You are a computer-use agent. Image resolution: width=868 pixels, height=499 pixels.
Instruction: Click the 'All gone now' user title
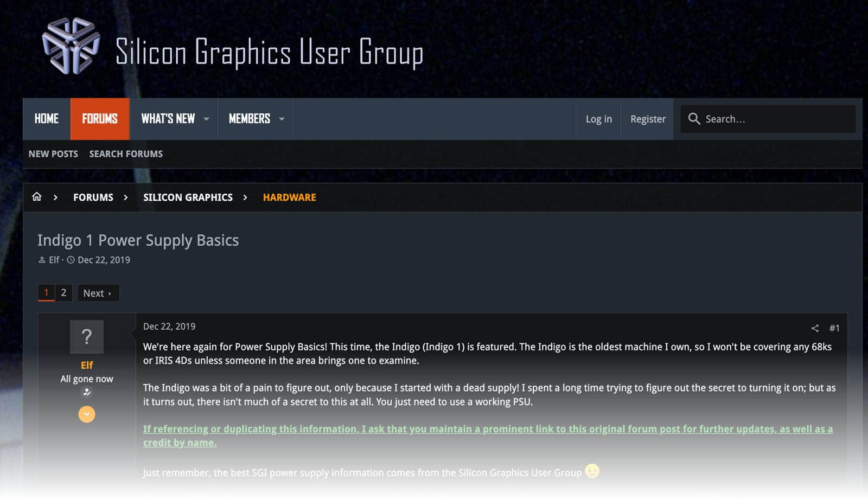pyautogui.click(x=87, y=379)
